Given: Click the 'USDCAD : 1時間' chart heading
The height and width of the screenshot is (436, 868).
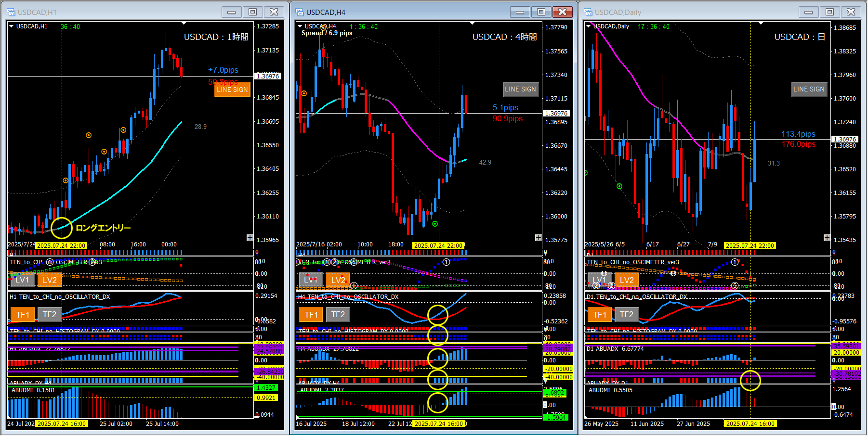Looking at the screenshot, I should pyautogui.click(x=216, y=37).
